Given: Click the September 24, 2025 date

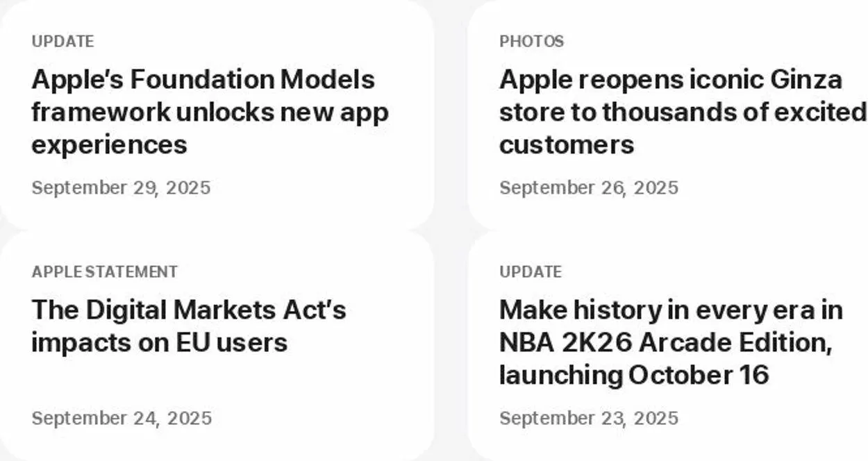Looking at the screenshot, I should tap(122, 419).
